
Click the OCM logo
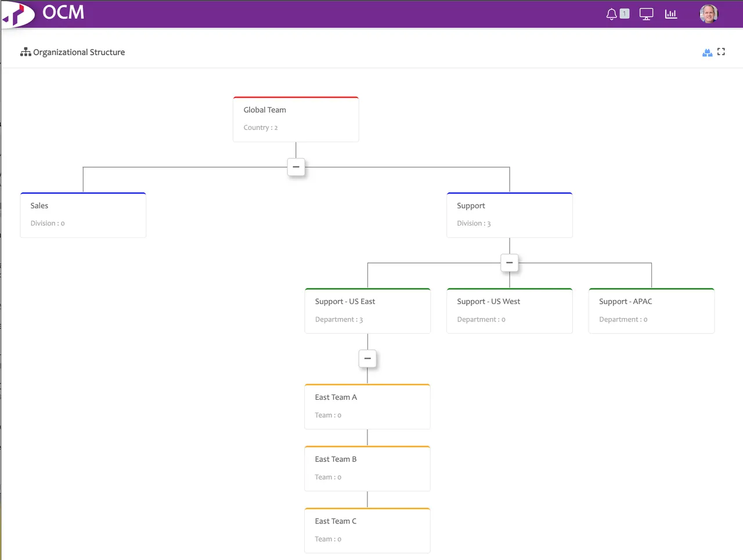[44, 13]
